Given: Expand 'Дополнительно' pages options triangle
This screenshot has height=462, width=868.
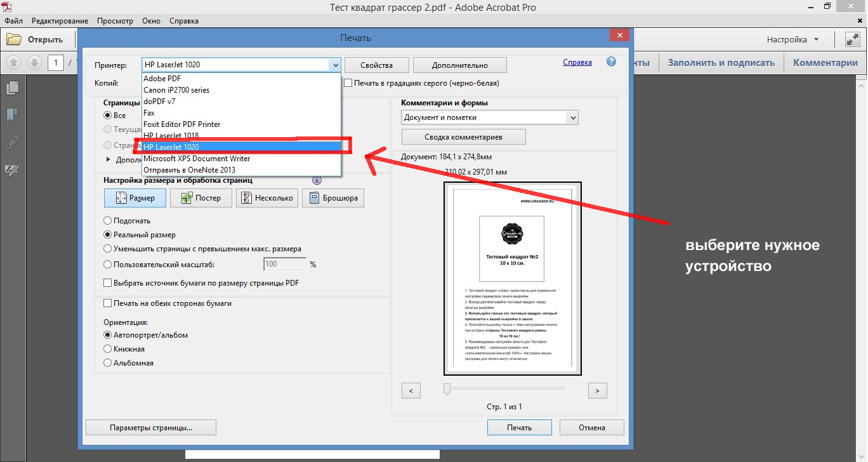Looking at the screenshot, I should [109, 159].
